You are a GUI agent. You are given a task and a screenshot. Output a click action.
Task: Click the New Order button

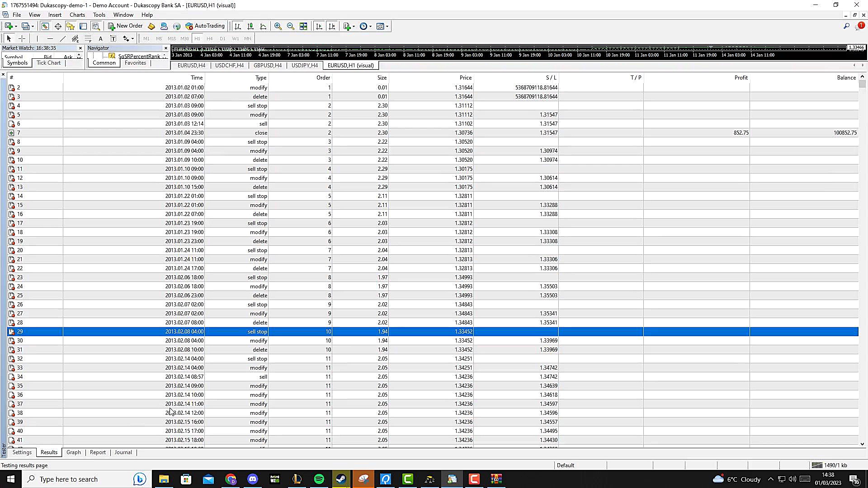pyautogui.click(x=125, y=26)
